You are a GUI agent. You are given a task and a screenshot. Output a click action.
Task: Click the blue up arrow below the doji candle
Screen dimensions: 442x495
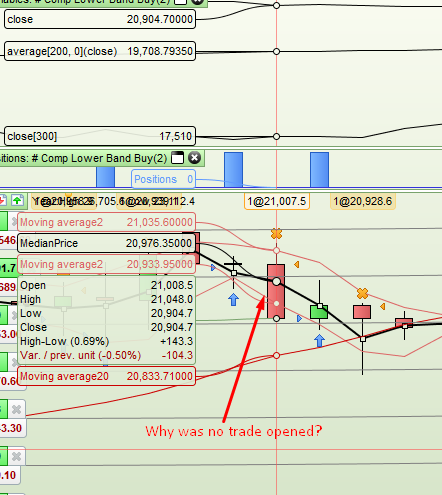pos(234,299)
